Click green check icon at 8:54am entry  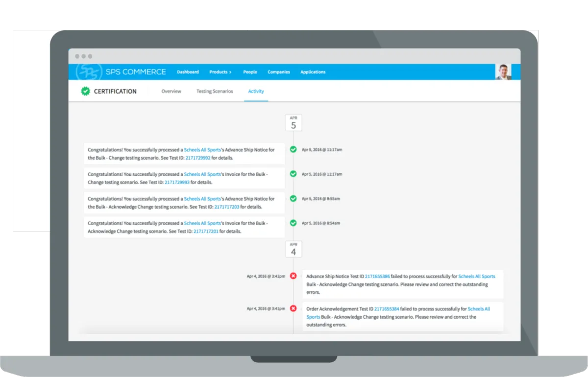pos(293,223)
